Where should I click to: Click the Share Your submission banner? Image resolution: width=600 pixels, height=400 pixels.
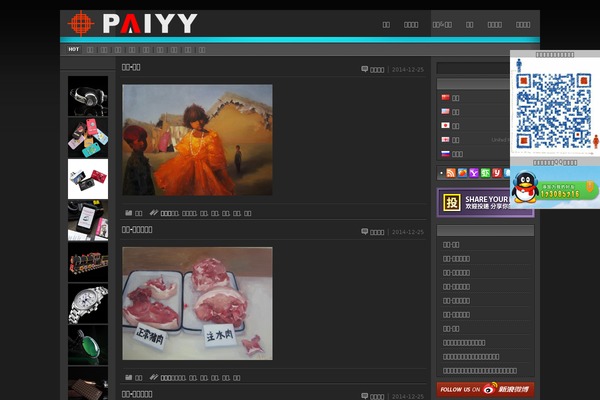[x=474, y=203]
